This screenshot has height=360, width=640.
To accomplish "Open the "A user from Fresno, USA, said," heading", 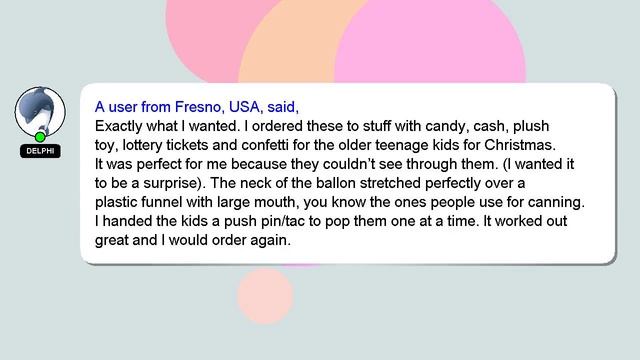I will [197, 107].
